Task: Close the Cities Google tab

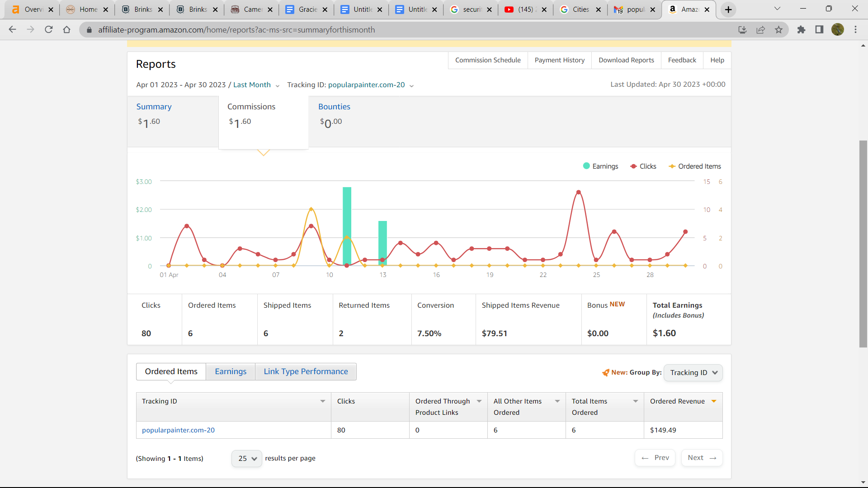Action: click(599, 9)
